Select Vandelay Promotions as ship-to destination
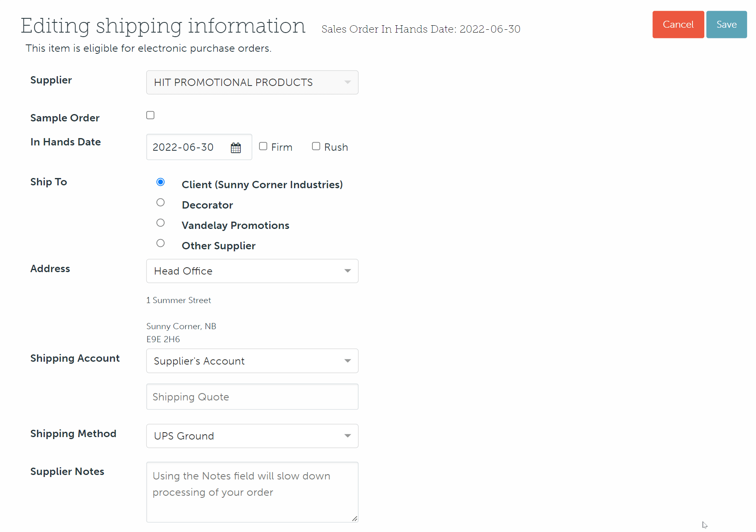 click(160, 223)
